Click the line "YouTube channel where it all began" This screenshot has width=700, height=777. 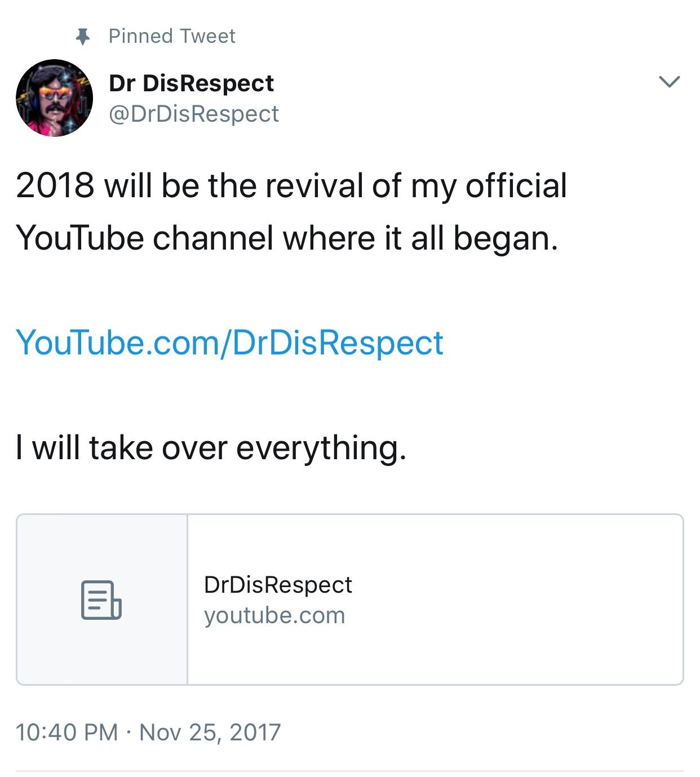point(287,238)
